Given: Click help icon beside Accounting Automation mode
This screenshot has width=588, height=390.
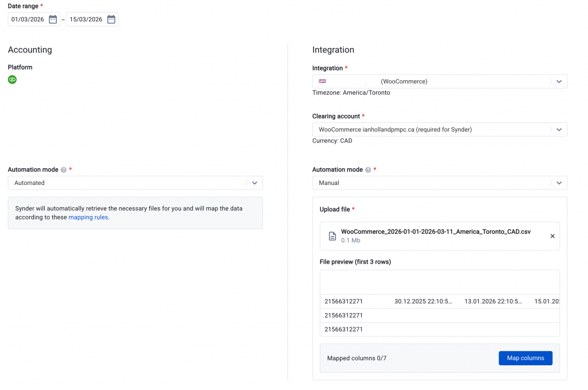Looking at the screenshot, I should pyautogui.click(x=64, y=170).
